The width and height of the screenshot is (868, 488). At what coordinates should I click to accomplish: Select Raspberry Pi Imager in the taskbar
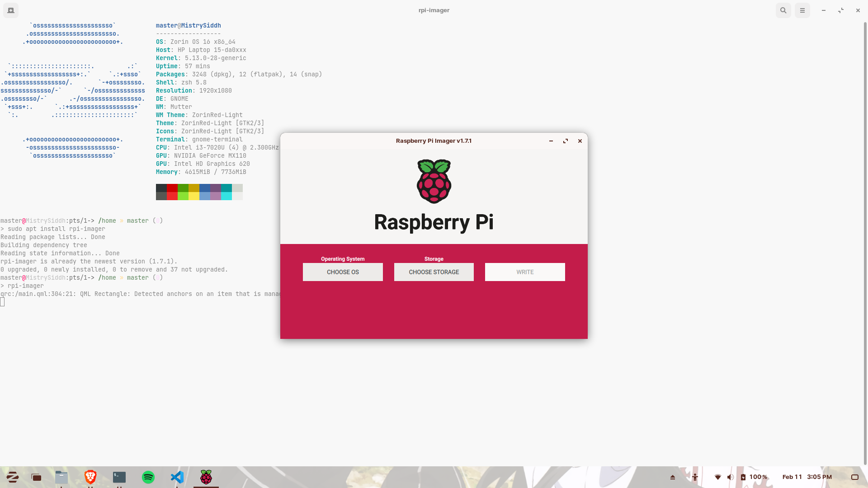click(x=206, y=477)
